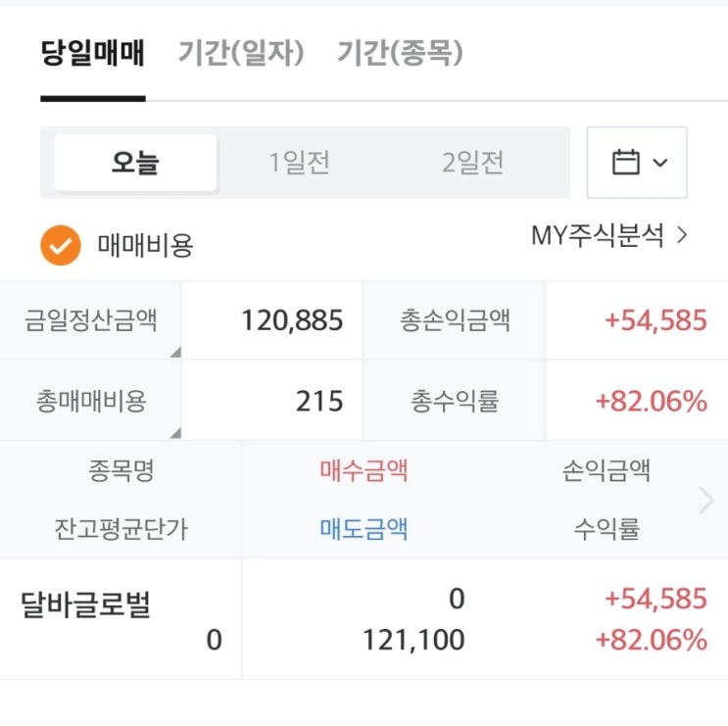
Task: Tap the 총수익률 value +82.06%
Action: [x=651, y=401]
